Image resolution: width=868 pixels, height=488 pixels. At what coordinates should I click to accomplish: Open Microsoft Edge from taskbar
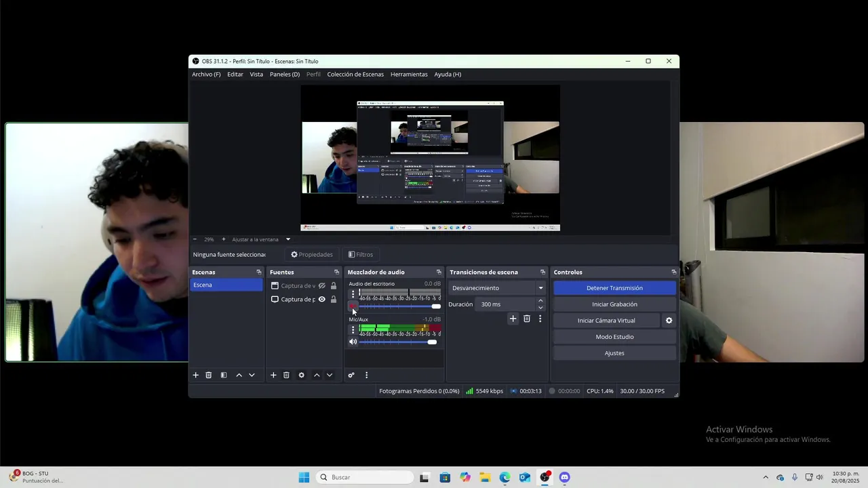[x=505, y=477]
